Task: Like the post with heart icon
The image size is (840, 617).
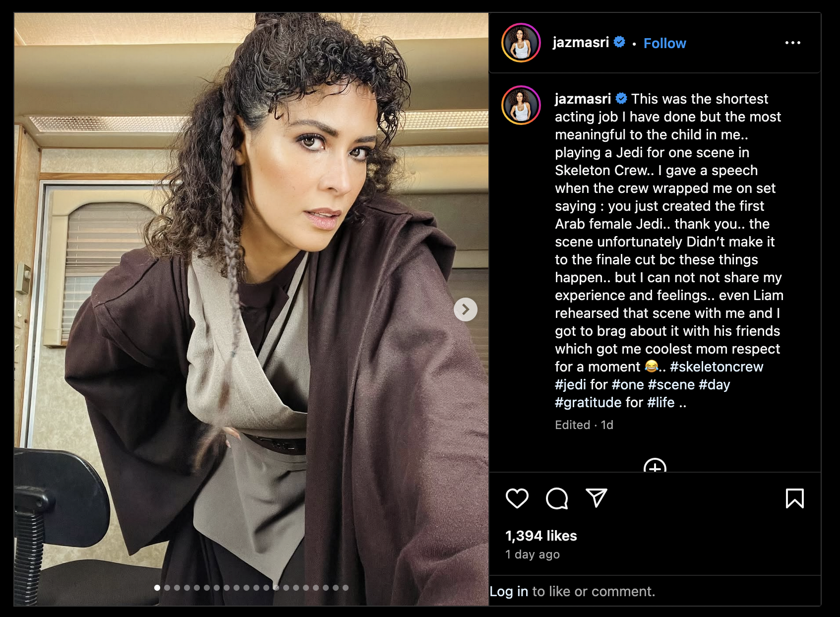Action: coord(517,498)
